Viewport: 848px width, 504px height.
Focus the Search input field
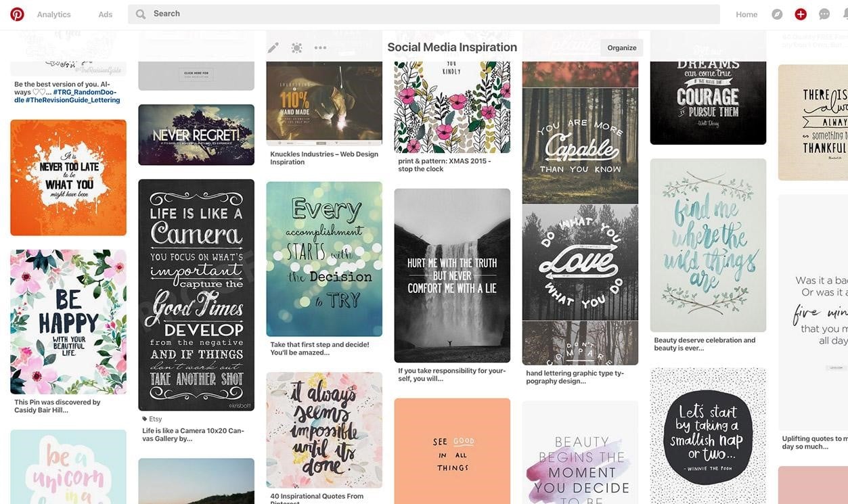(x=424, y=14)
